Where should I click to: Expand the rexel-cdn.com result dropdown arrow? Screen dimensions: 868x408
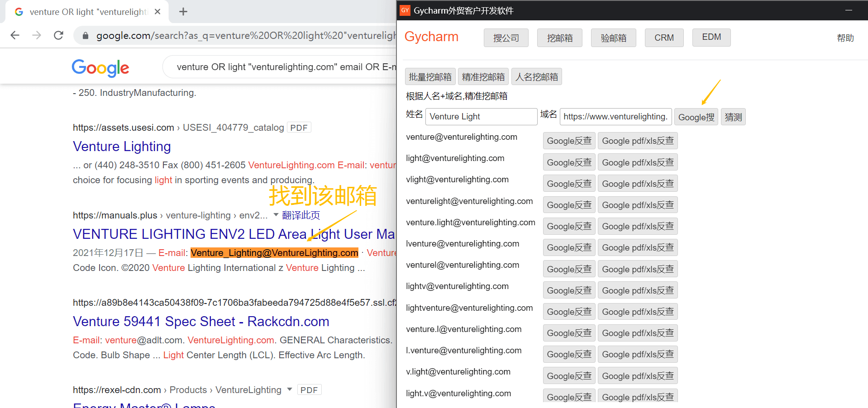pyautogui.click(x=290, y=389)
